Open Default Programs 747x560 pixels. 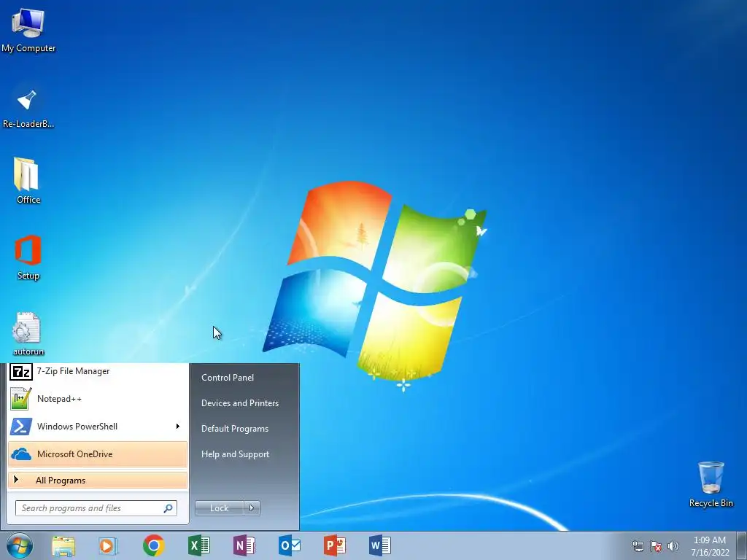pos(234,429)
